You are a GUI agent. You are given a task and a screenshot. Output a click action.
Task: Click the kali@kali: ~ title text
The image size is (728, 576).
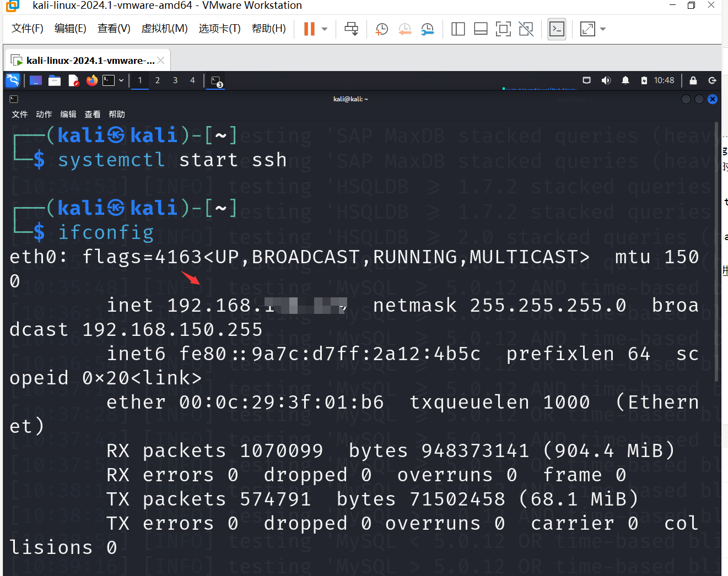pos(350,99)
